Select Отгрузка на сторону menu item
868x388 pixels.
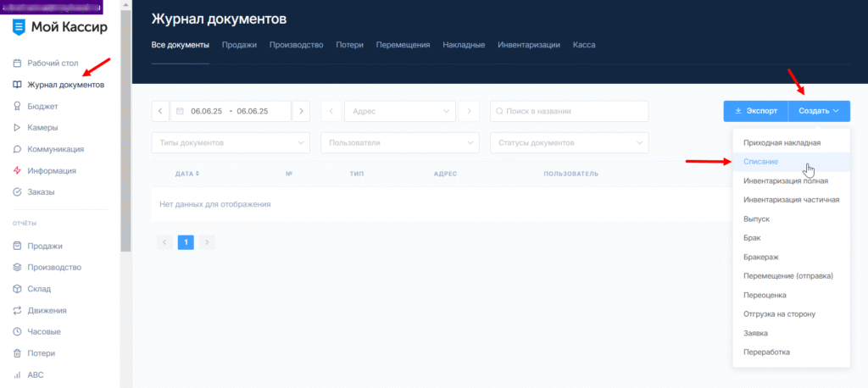(x=791, y=314)
